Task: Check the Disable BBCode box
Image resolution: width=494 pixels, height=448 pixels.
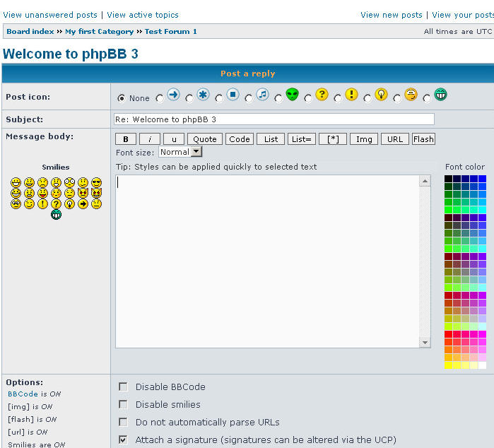Action: [x=123, y=387]
